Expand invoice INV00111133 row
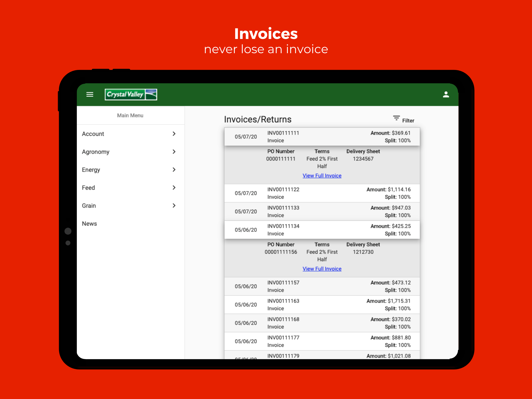 tap(322, 212)
